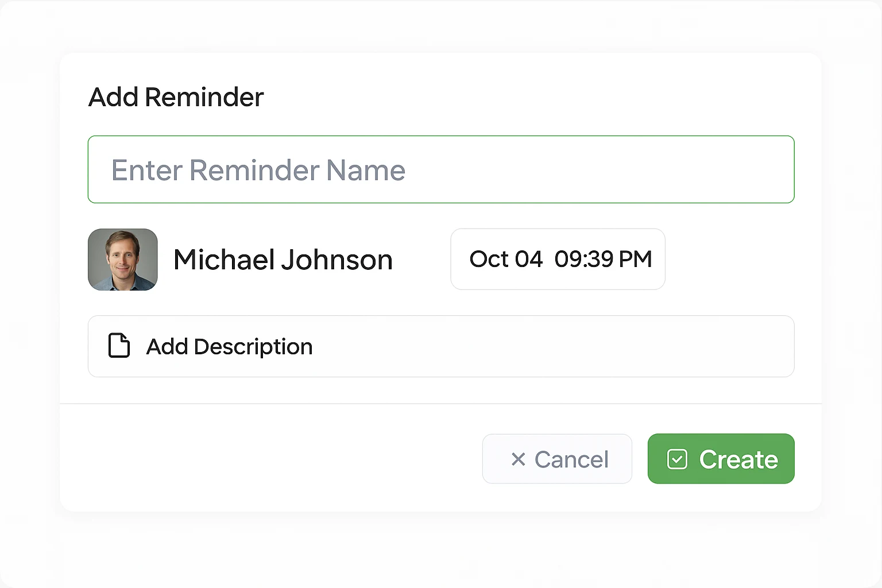Select the hour "09" in the time
882x588 pixels.
567,260
